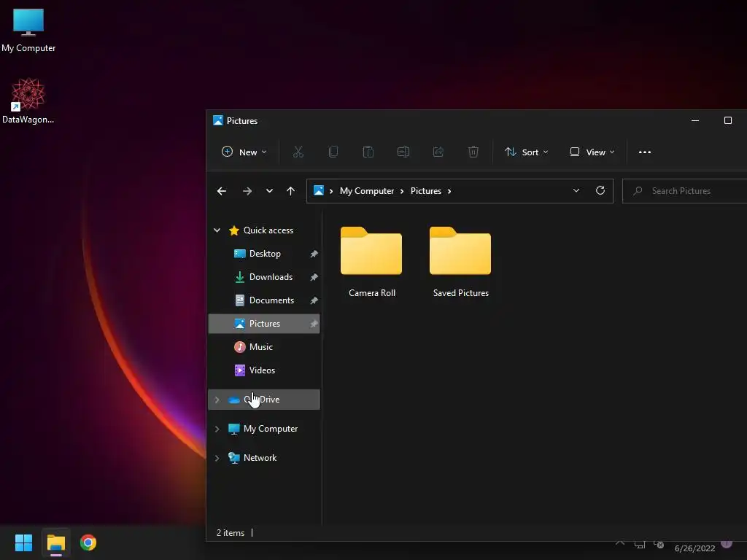Expand the OneDrive tree node
This screenshot has width=747, height=560.
click(x=217, y=400)
